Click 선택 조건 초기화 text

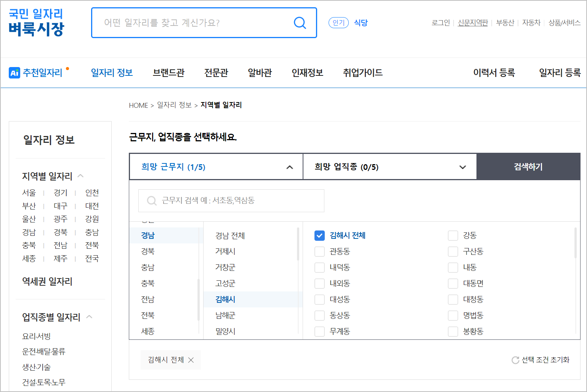(545, 360)
